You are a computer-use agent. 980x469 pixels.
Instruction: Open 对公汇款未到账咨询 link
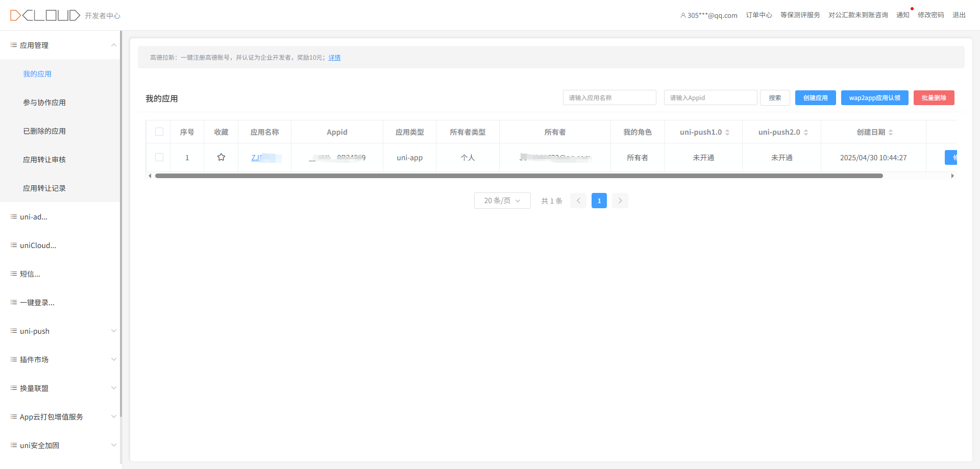pos(858,15)
